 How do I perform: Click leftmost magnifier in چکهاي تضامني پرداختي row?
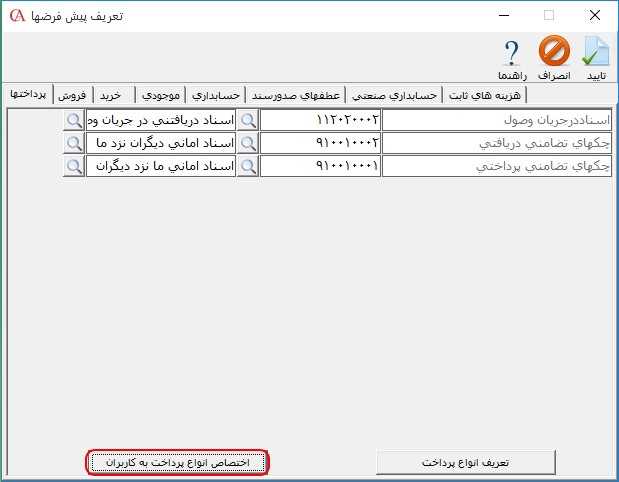(74, 165)
